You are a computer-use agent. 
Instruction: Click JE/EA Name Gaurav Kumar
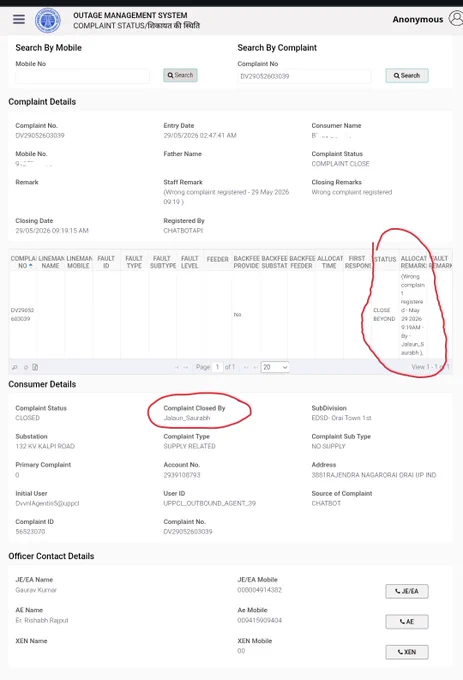[36, 590]
